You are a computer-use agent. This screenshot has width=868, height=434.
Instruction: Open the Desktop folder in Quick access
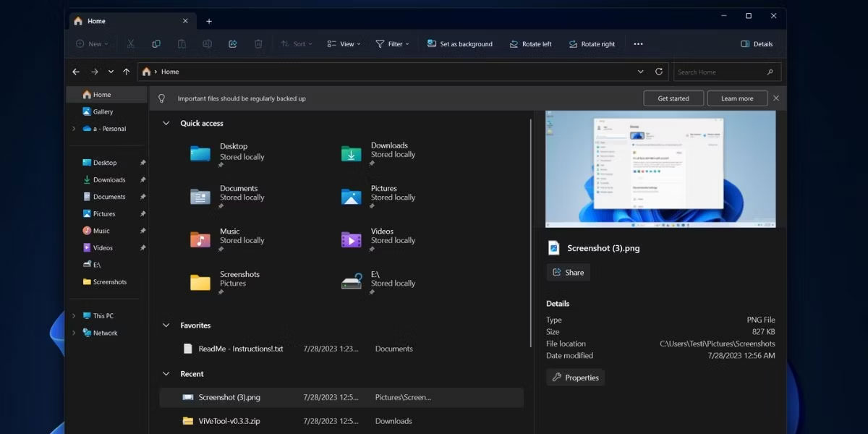(228, 154)
